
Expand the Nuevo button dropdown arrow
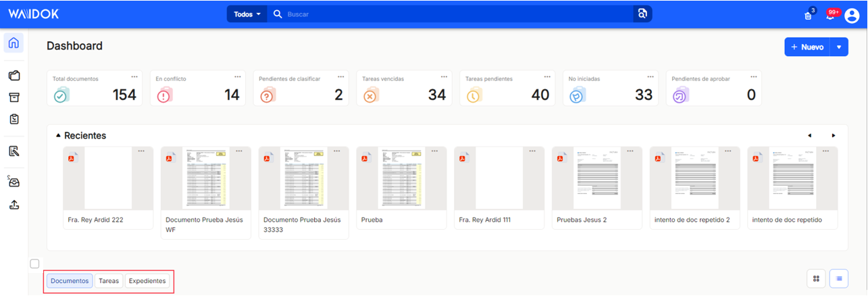[839, 47]
